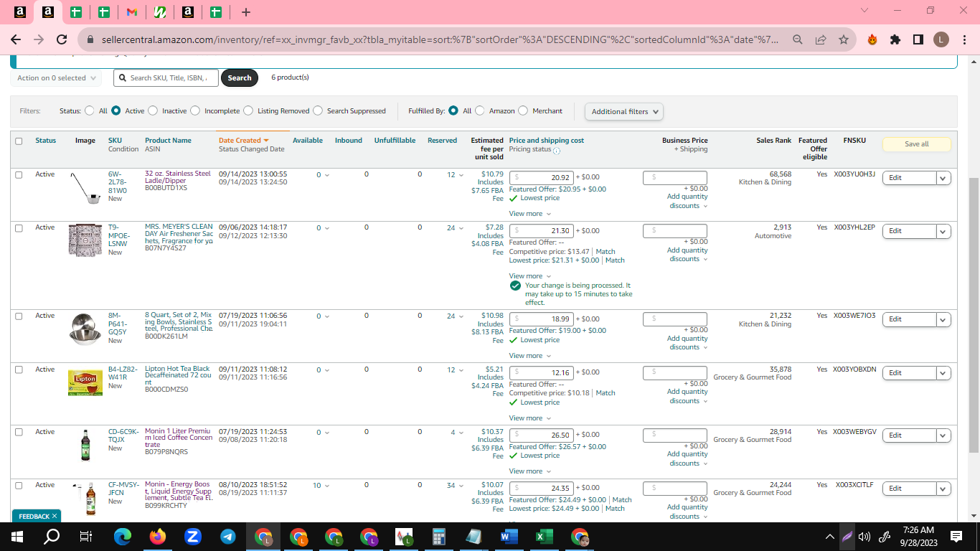Select the 'Inactive' status radio button
Image resolution: width=980 pixels, height=551 pixels.
tap(153, 111)
